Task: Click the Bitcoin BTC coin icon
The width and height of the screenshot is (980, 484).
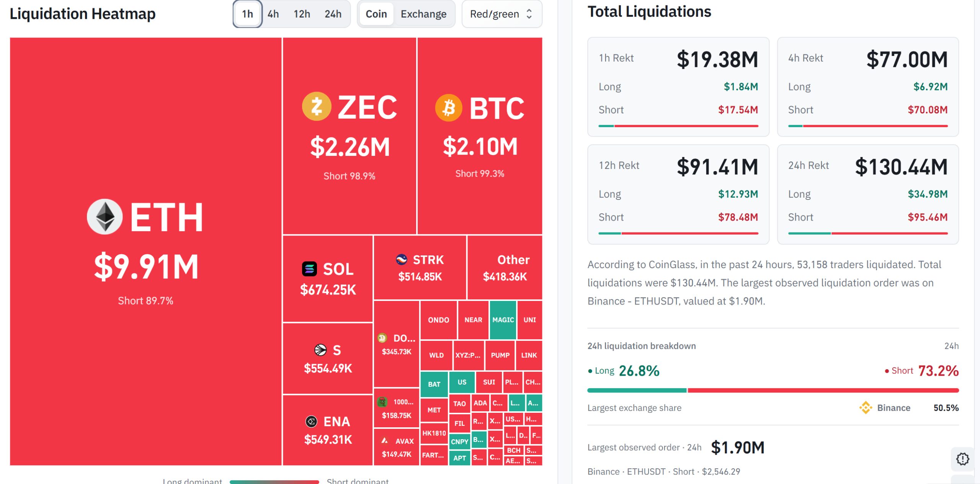Action: click(x=449, y=108)
